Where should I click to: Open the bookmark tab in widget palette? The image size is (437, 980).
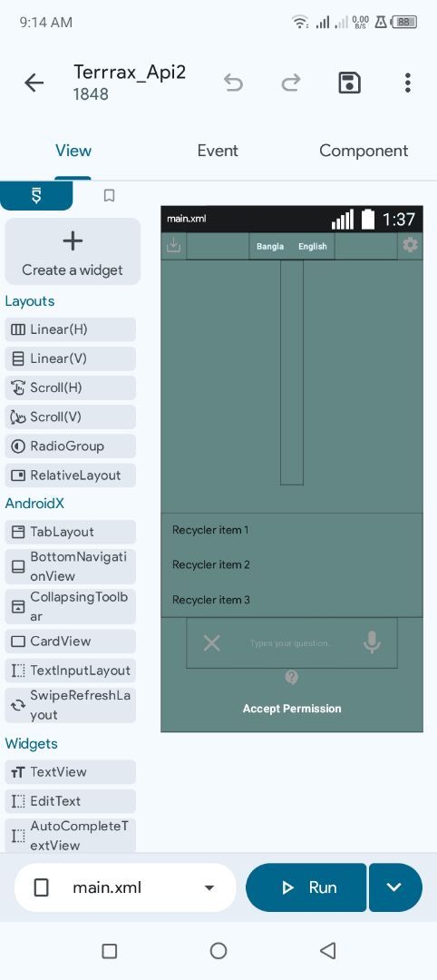(x=109, y=196)
